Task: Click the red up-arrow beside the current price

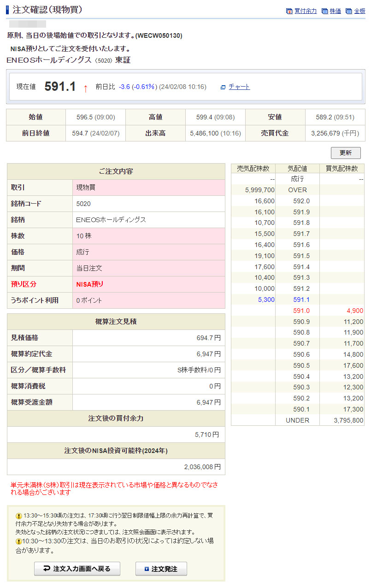Action: click(85, 88)
